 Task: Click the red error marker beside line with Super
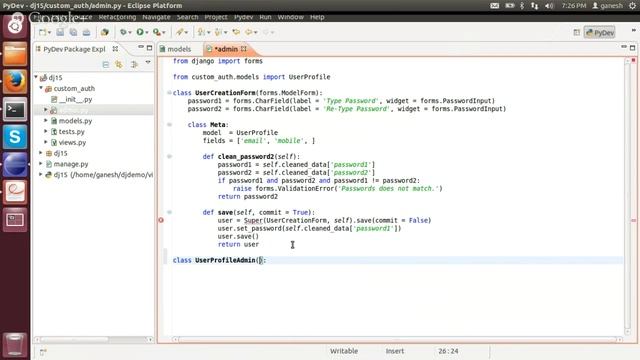[x=161, y=220]
